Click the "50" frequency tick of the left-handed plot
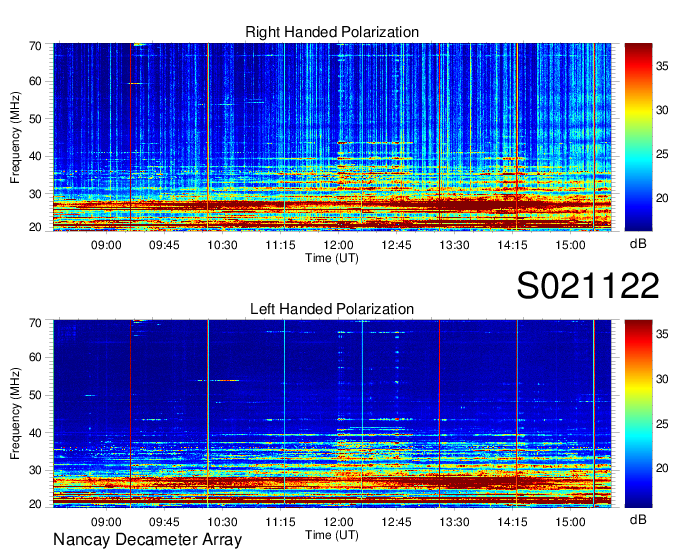This screenshot has width=680, height=552. pyautogui.click(x=35, y=395)
